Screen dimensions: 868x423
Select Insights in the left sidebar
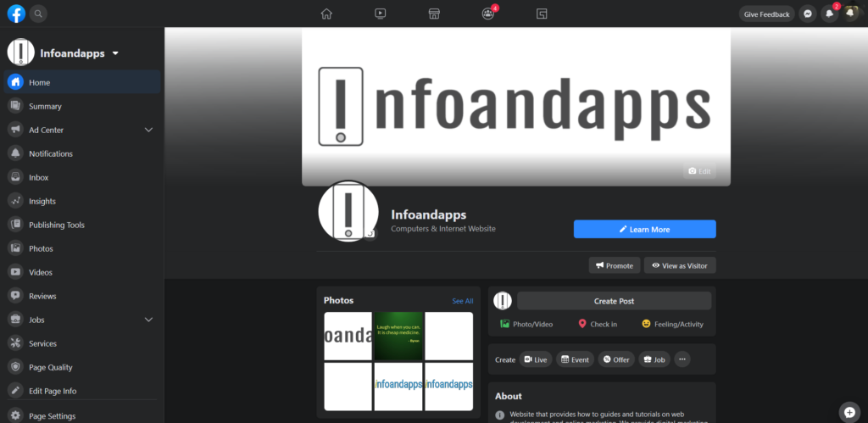[42, 201]
